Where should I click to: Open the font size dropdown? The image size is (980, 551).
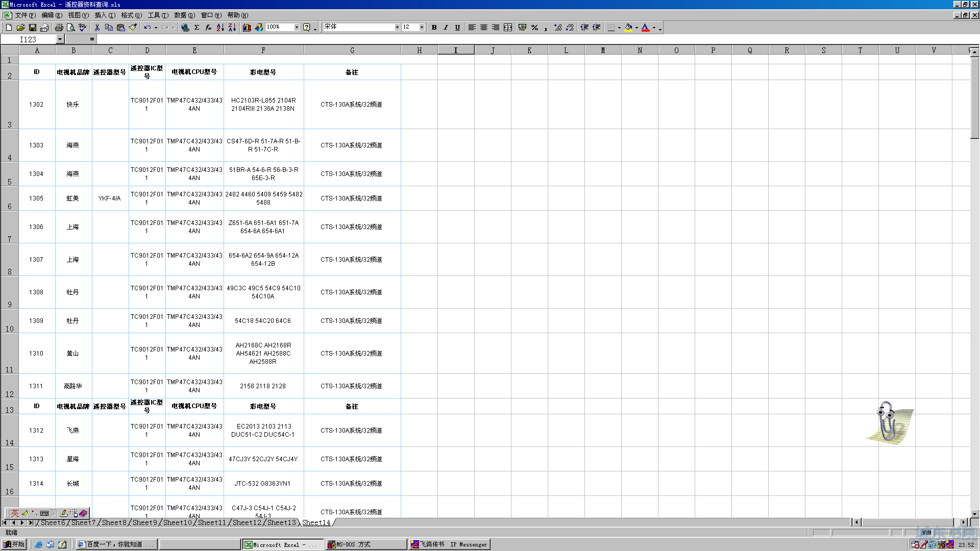[422, 28]
